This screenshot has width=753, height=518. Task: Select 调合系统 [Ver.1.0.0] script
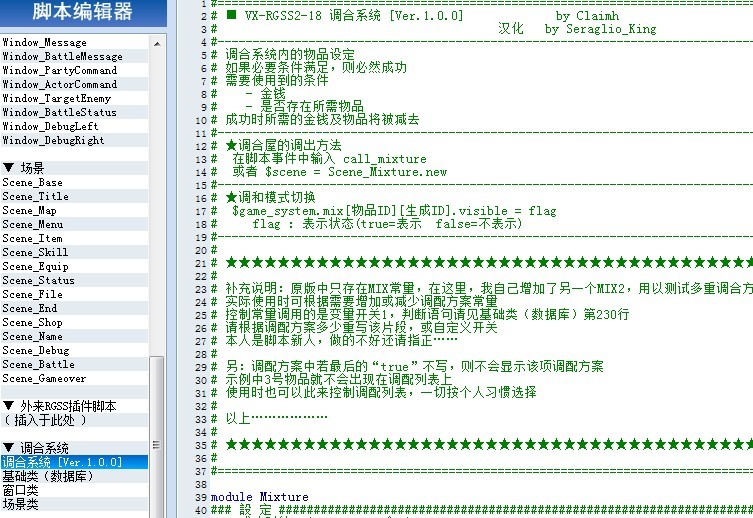(74, 462)
